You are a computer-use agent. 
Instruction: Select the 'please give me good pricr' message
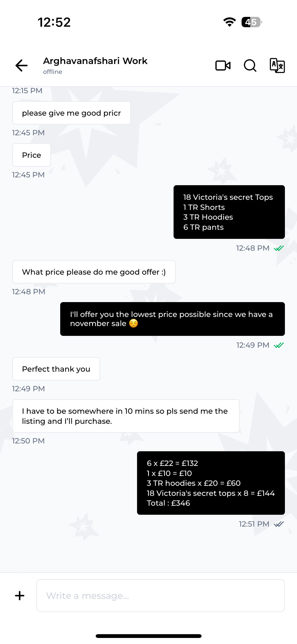point(72,113)
